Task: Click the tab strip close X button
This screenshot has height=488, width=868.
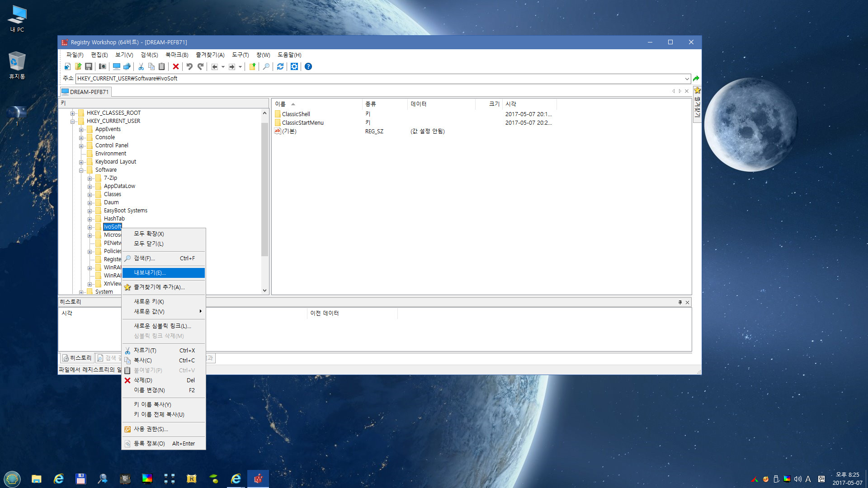Action: tap(687, 91)
